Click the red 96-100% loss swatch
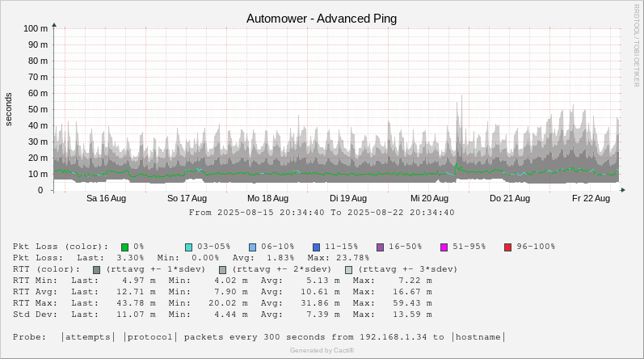The width and height of the screenshot is (644, 359). tap(508, 247)
